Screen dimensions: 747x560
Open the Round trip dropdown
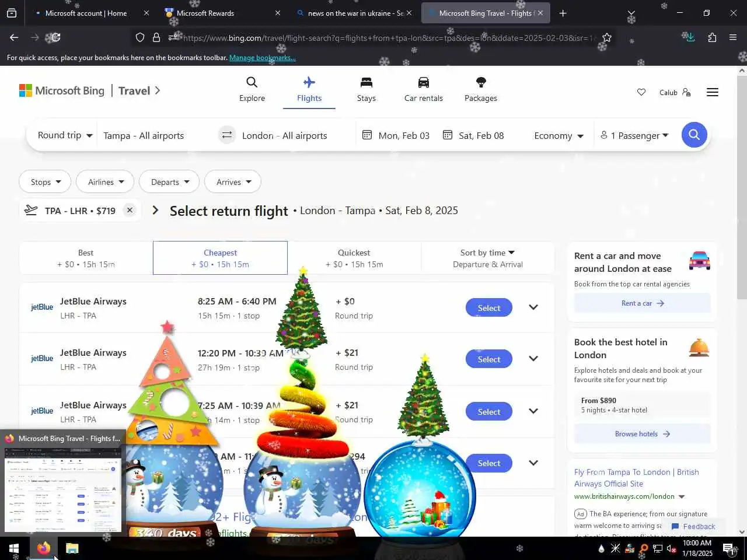[65, 135]
